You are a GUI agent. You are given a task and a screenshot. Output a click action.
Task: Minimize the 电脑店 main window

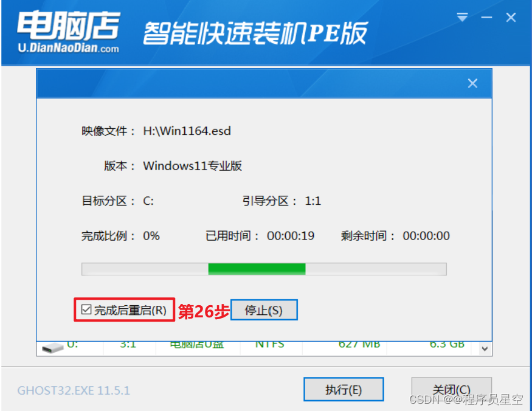[486, 17]
